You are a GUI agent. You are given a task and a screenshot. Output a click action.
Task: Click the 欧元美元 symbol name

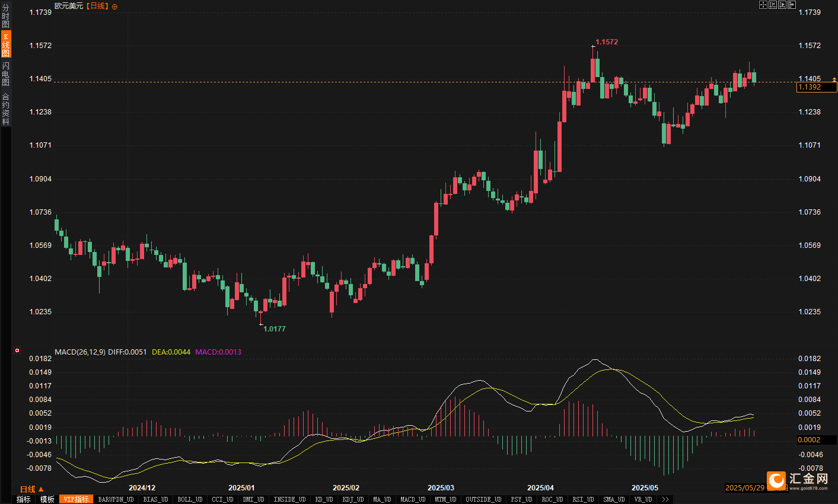[69, 6]
